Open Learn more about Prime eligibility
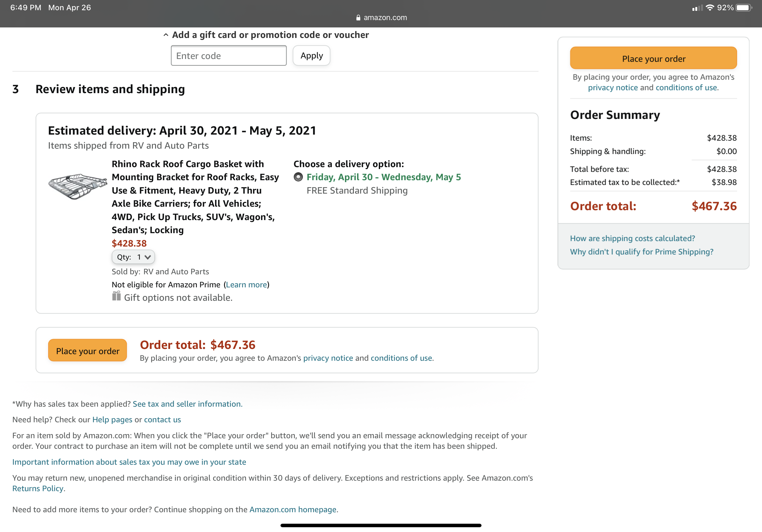Viewport: 762px width, 532px height. 246,284
